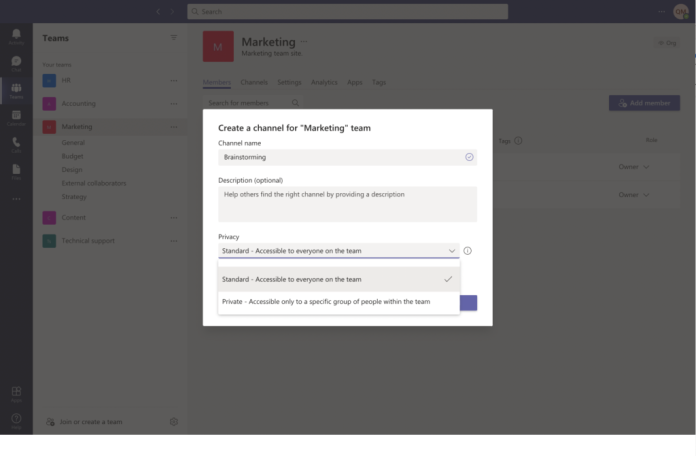Select the Technical support team

(110, 241)
